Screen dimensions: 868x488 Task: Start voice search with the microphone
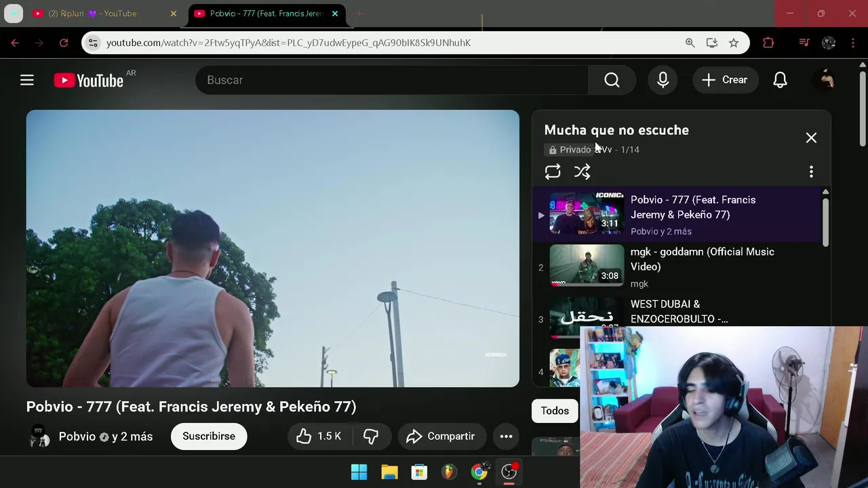coord(663,80)
